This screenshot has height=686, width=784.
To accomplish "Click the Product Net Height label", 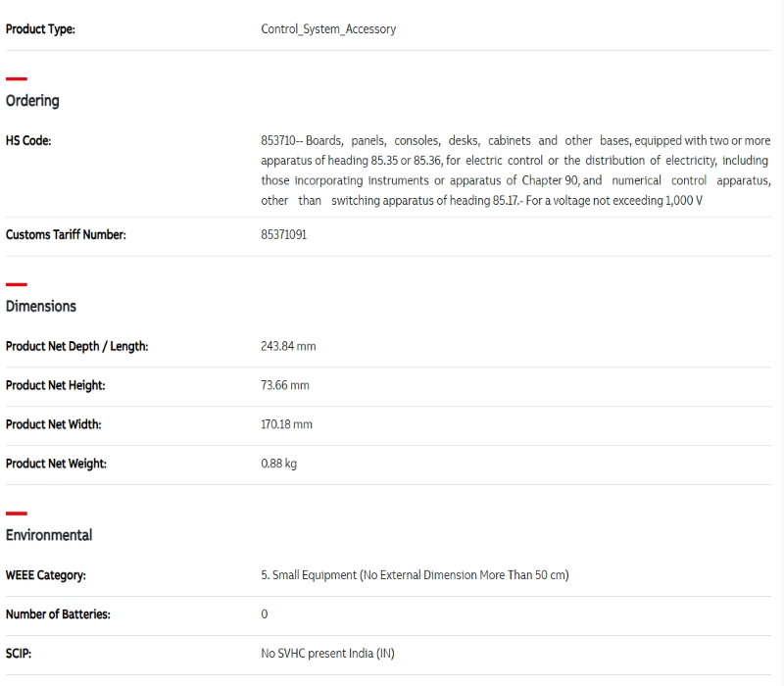I will [x=55, y=386].
